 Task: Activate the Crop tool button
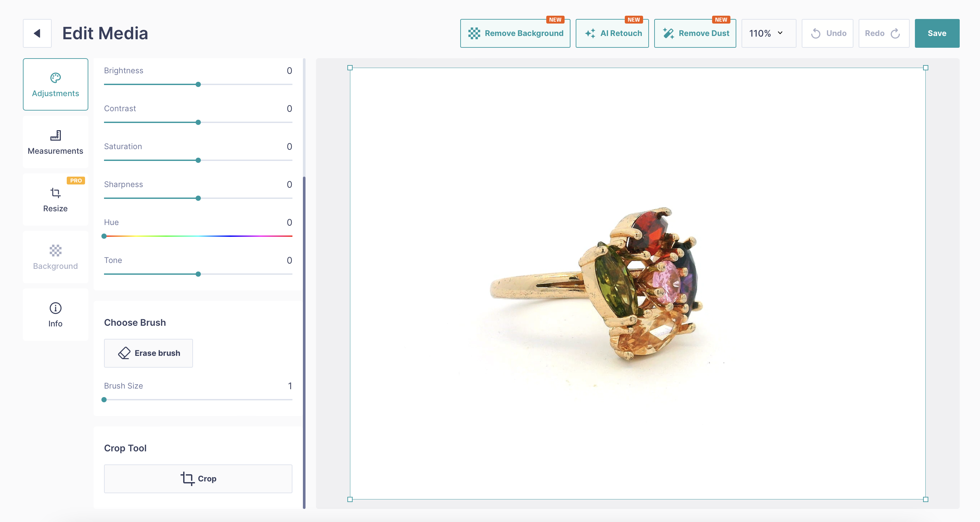[198, 478]
